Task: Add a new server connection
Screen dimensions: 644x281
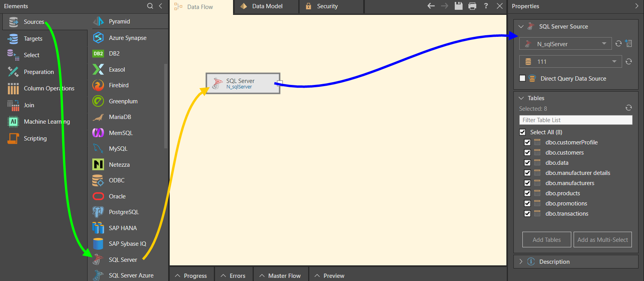Action: (629, 43)
